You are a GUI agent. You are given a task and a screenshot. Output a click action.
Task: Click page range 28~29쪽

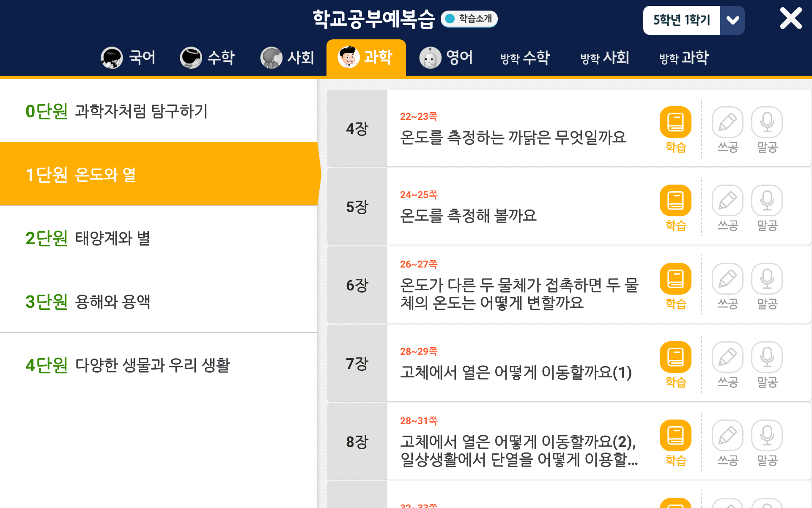tap(419, 351)
